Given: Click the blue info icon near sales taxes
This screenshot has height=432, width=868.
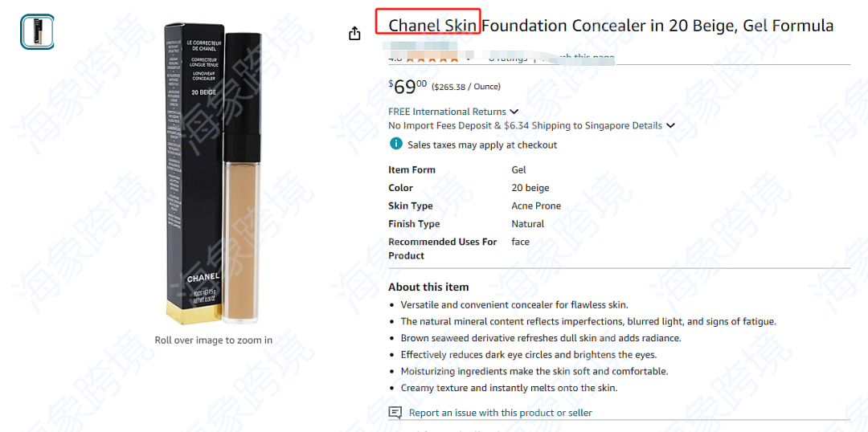Looking at the screenshot, I should coord(395,145).
